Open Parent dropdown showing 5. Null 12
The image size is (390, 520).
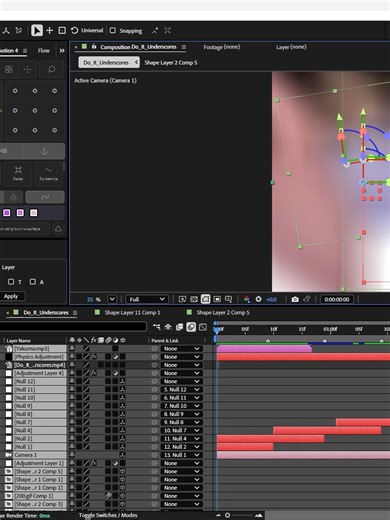(182, 389)
